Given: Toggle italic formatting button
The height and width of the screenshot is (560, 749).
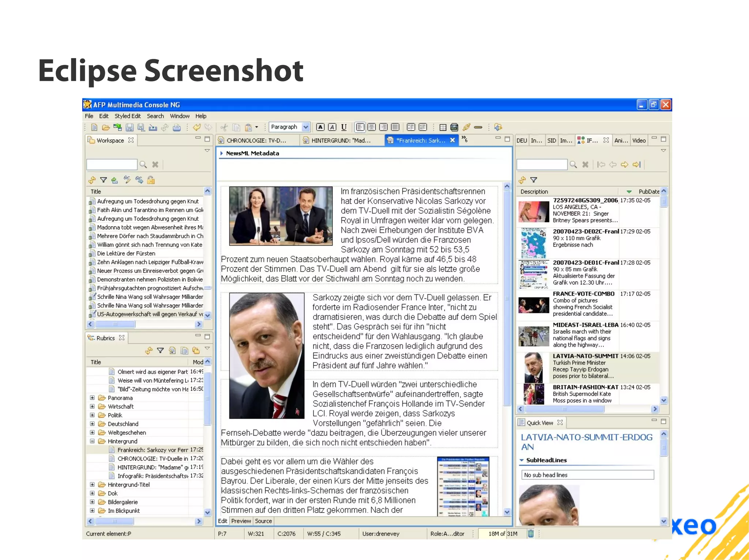Looking at the screenshot, I should coord(332,127).
